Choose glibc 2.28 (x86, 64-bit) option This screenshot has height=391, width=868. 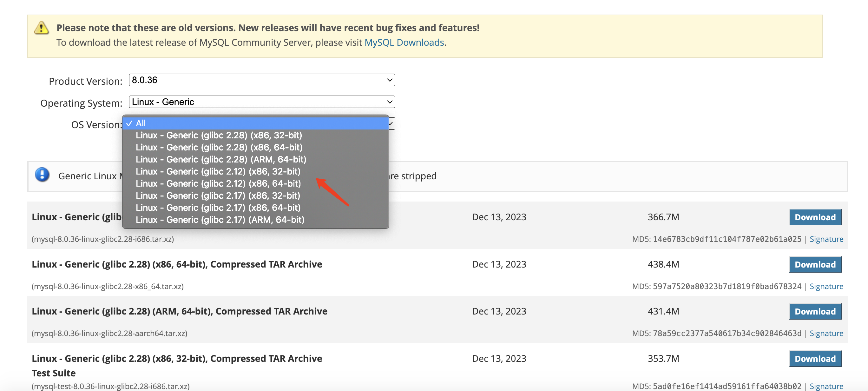(x=256, y=147)
